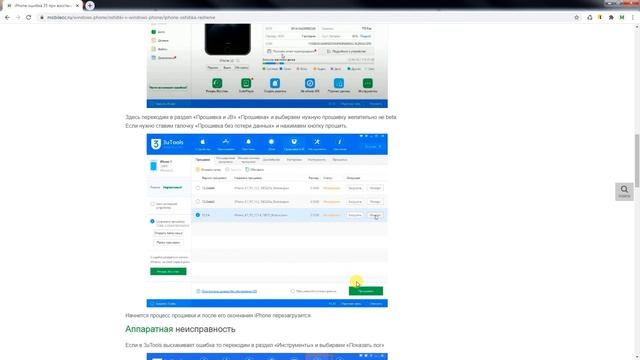Reload the current page
The image size is (640, 360).
pyautogui.click(x=29, y=18)
